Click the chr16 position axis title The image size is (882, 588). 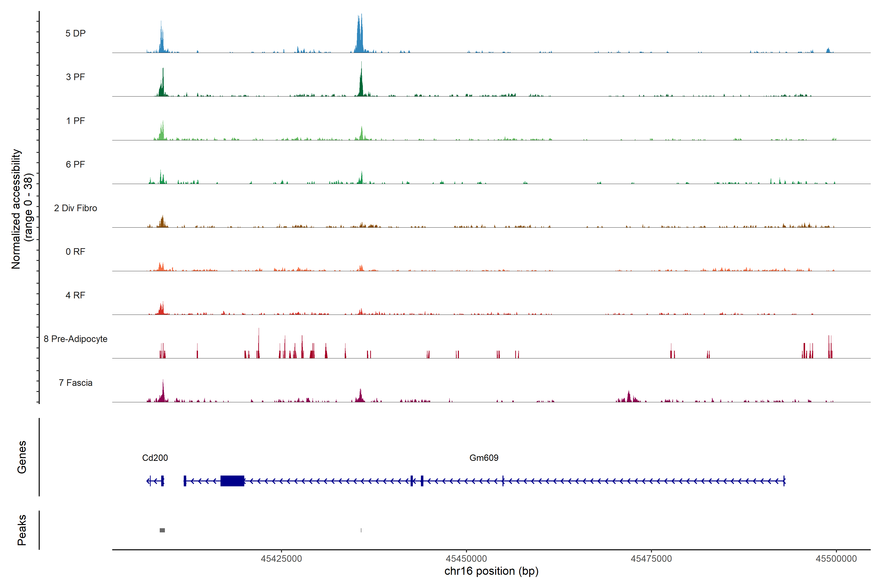pos(491,571)
